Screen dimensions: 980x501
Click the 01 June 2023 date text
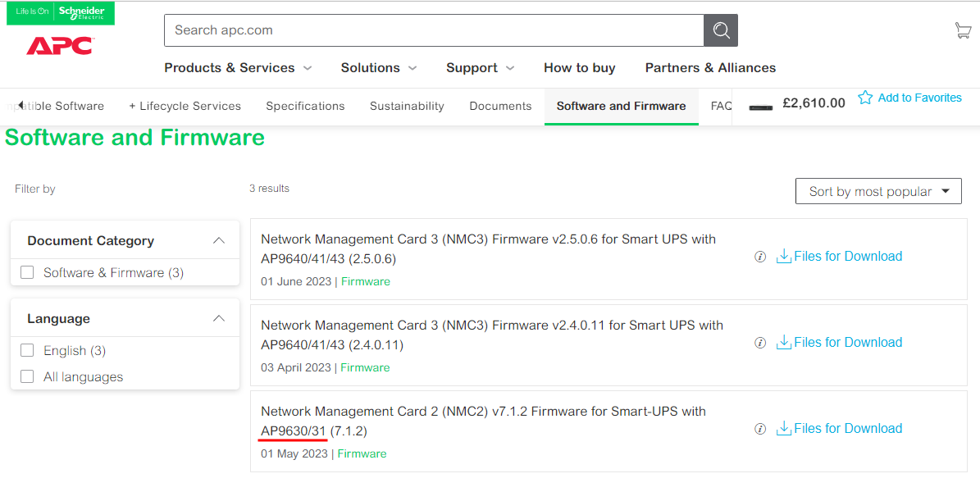296,282
